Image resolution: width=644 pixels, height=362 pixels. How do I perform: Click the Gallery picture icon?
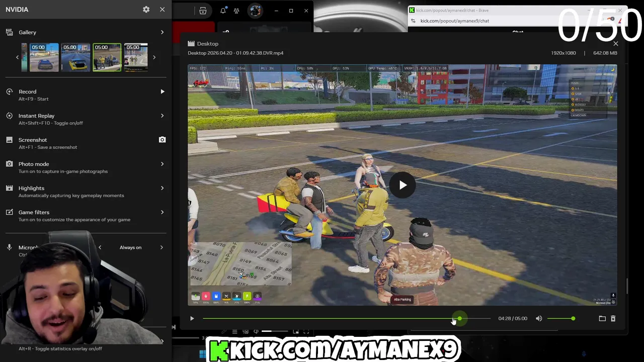pos(9,32)
